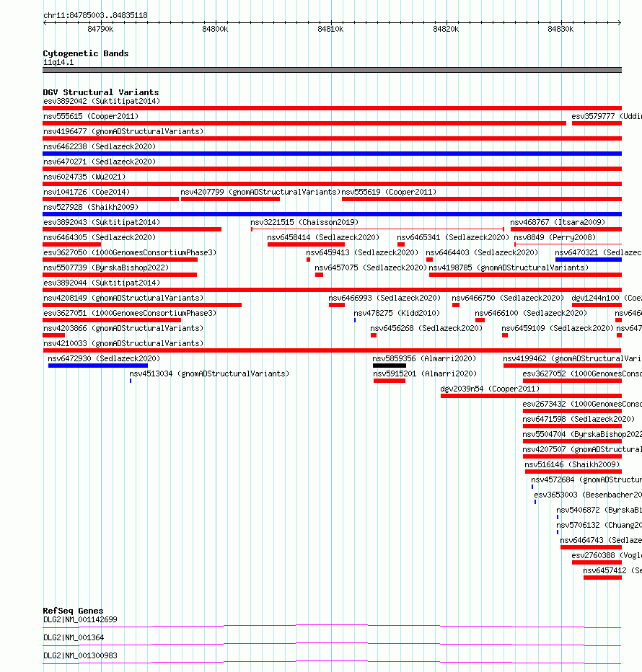Viewport: 642px width, 672px height.
Task: Click nsv6472930 (Sedlazeck2020) label
Action: click(x=104, y=358)
